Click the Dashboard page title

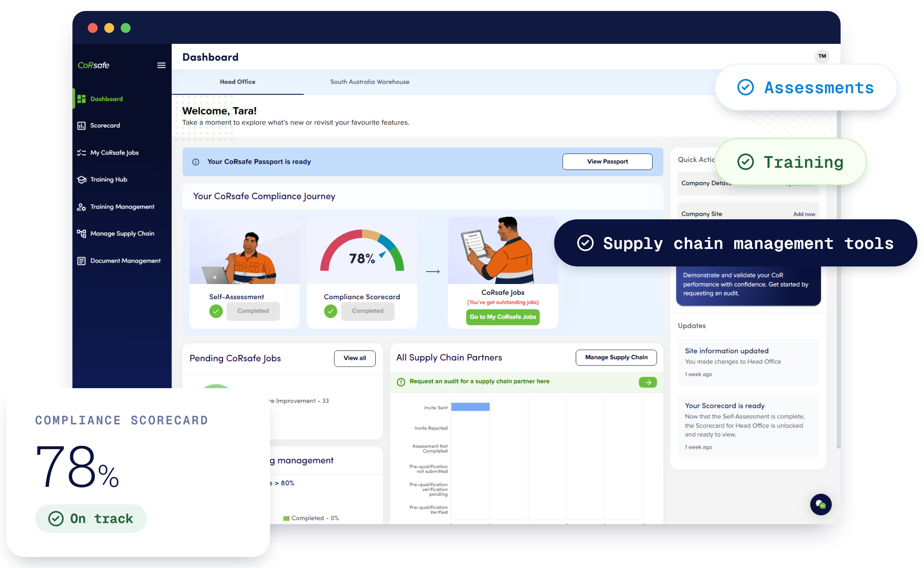pos(210,57)
